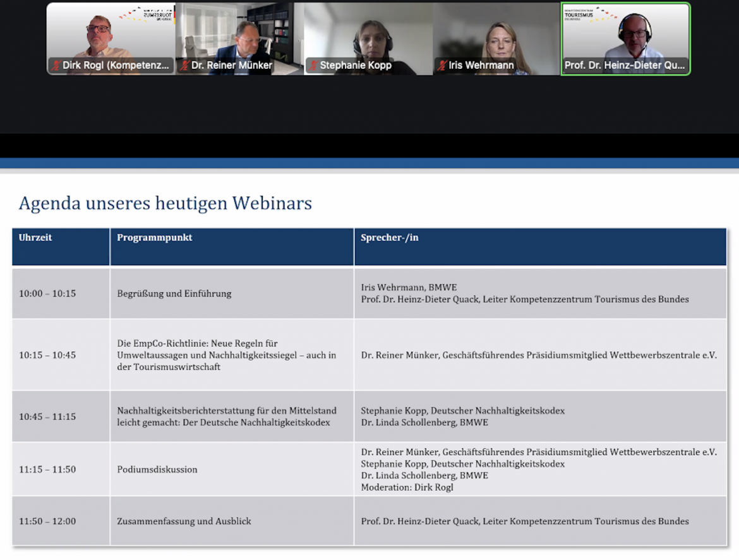Select Iris Wehrmann's video thumbnail

point(496,39)
